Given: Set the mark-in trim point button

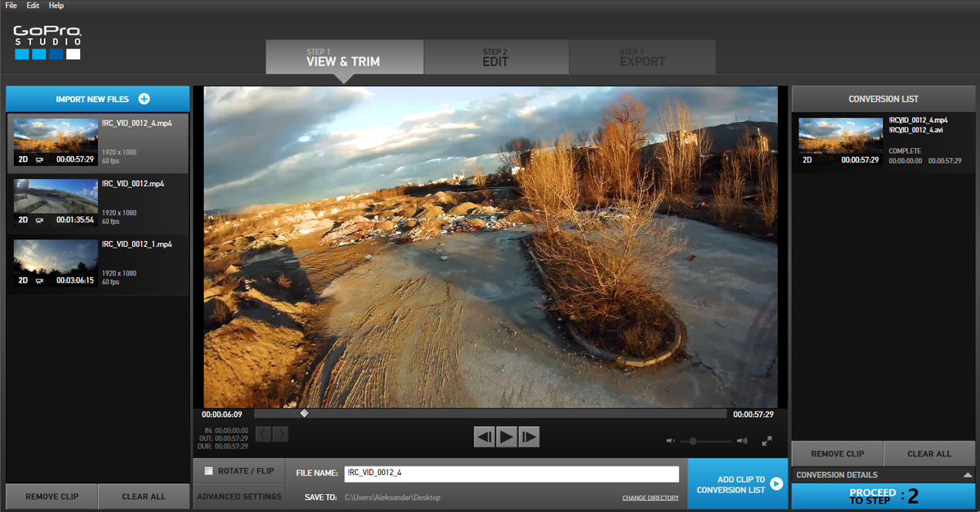Looking at the screenshot, I should coord(263,434).
